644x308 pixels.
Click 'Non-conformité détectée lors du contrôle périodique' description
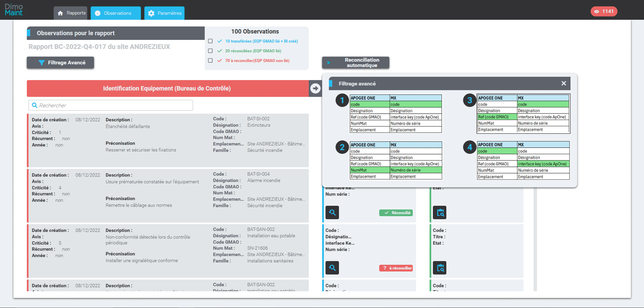[148, 240]
